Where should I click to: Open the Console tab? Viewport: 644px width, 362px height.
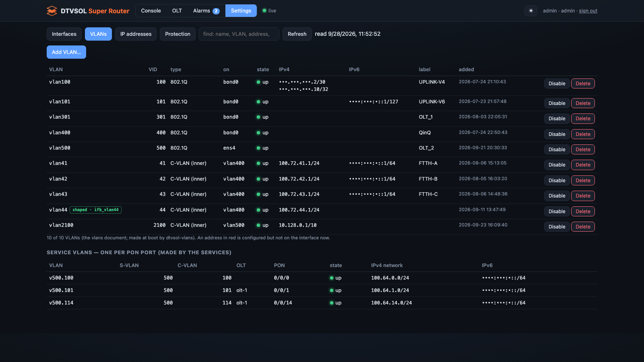(x=151, y=11)
